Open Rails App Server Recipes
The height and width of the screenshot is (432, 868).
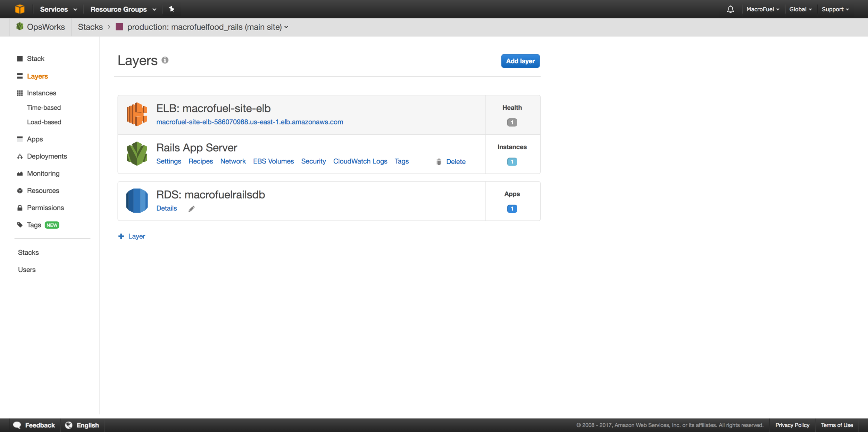click(201, 161)
